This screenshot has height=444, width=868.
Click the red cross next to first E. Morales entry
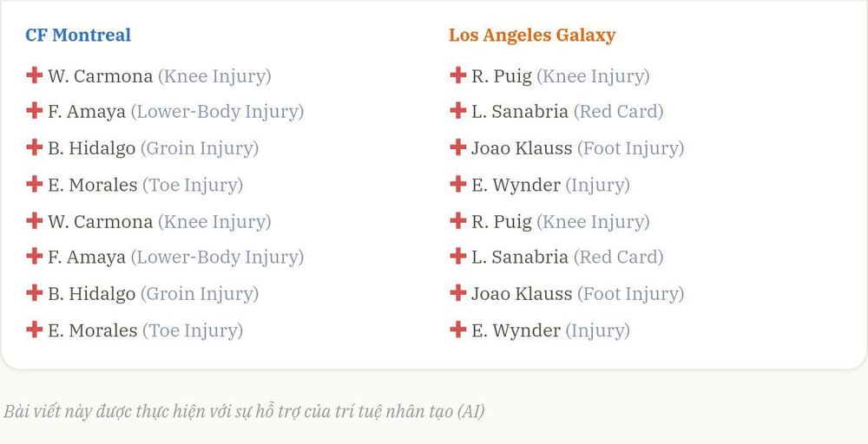(x=35, y=184)
